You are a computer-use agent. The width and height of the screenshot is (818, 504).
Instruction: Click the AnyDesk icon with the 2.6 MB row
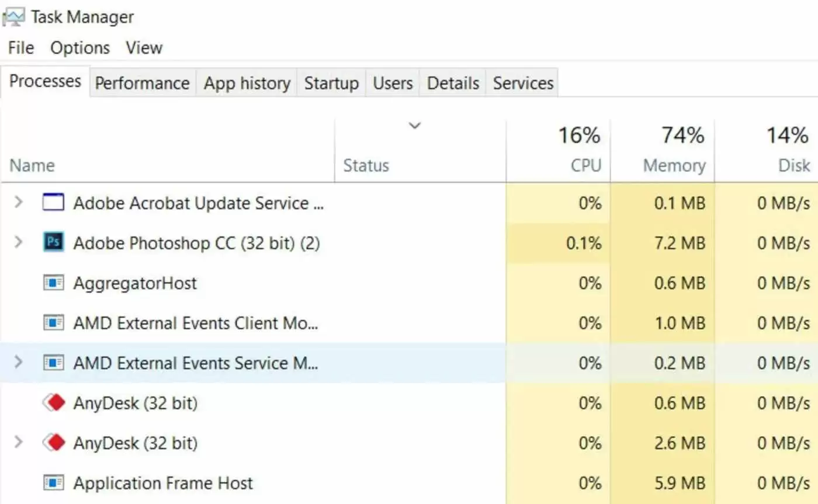point(53,443)
